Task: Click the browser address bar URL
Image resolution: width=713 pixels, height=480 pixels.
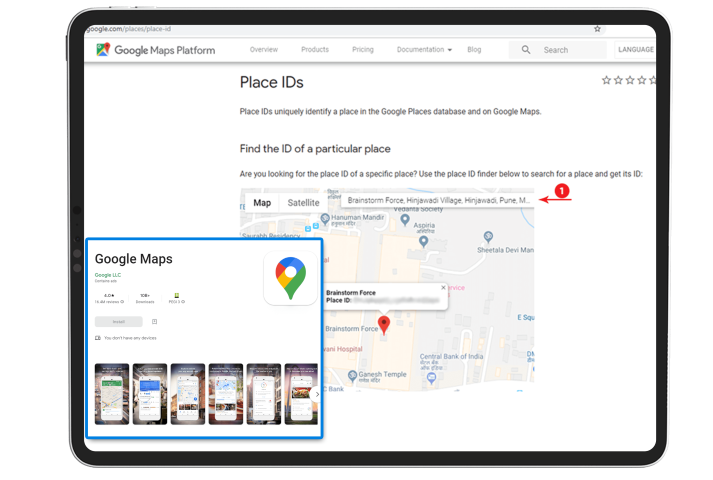Action: [128, 29]
